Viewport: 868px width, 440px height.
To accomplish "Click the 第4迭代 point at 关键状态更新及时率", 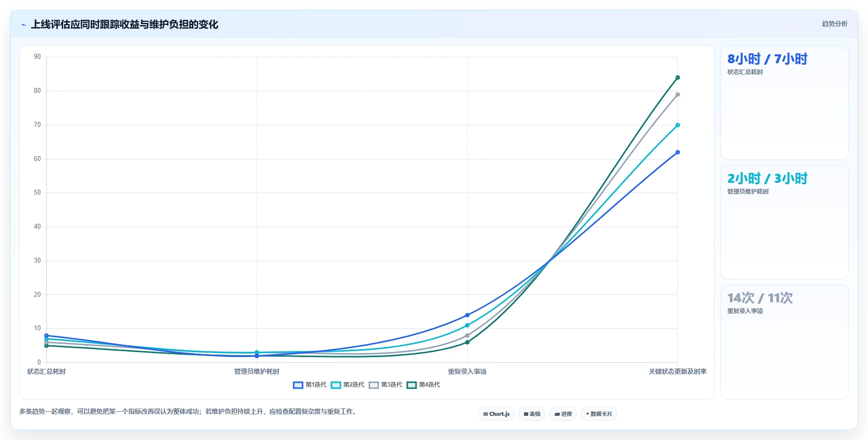I will pyautogui.click(x=678, y=78).
